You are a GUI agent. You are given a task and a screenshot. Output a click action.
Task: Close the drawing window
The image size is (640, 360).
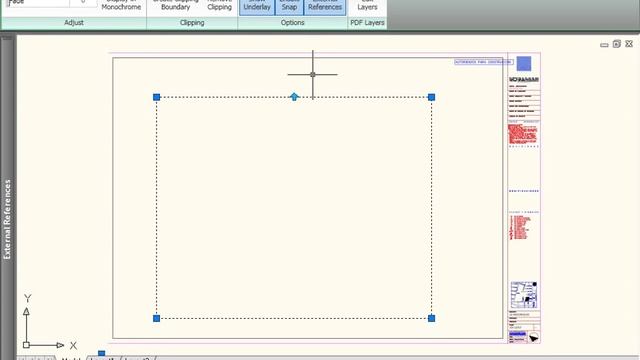[629, 44]
